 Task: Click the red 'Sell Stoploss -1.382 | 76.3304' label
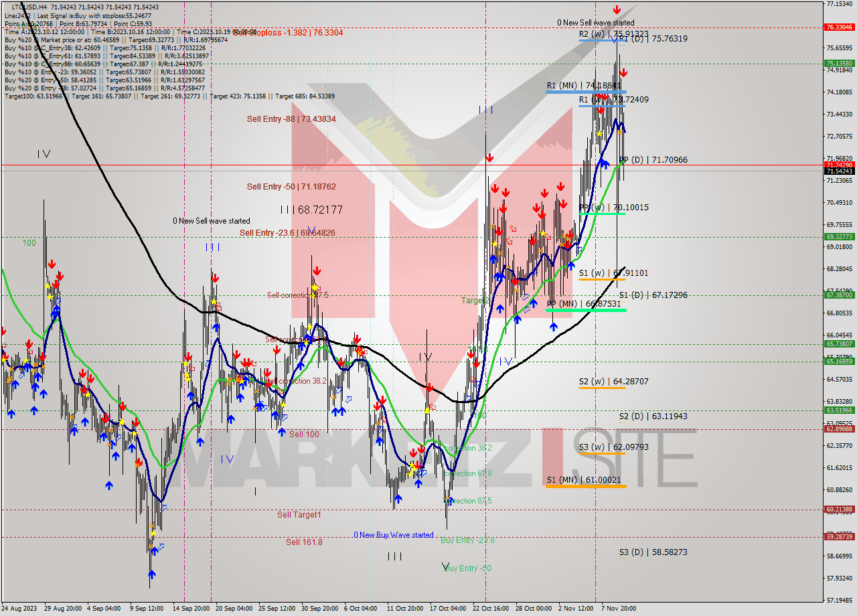[x=288, y=32]
